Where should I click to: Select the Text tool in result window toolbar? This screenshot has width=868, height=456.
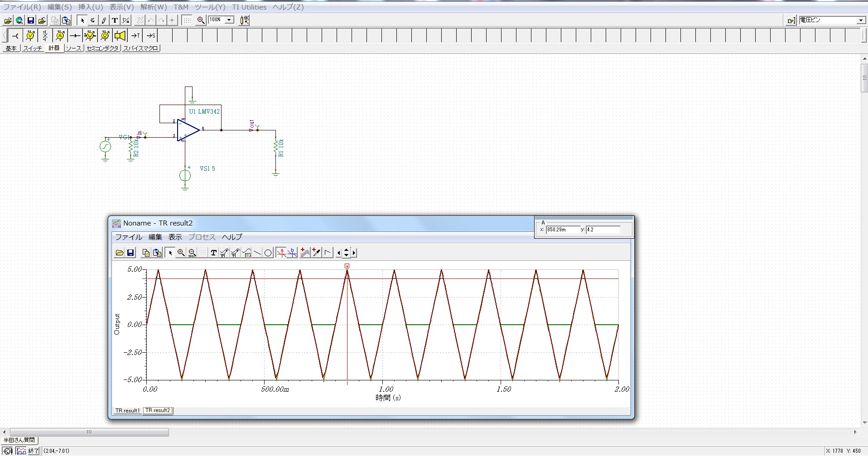pyautogui.click(x=213, y=253)
